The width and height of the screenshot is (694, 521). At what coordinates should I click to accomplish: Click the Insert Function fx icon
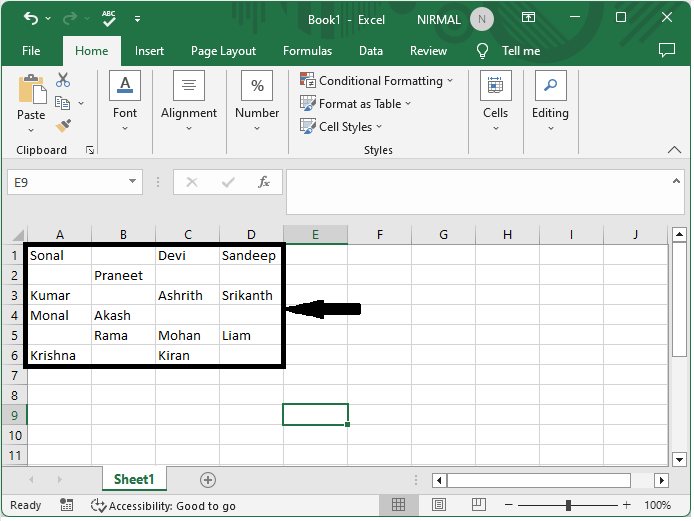(x=264, y=182)
